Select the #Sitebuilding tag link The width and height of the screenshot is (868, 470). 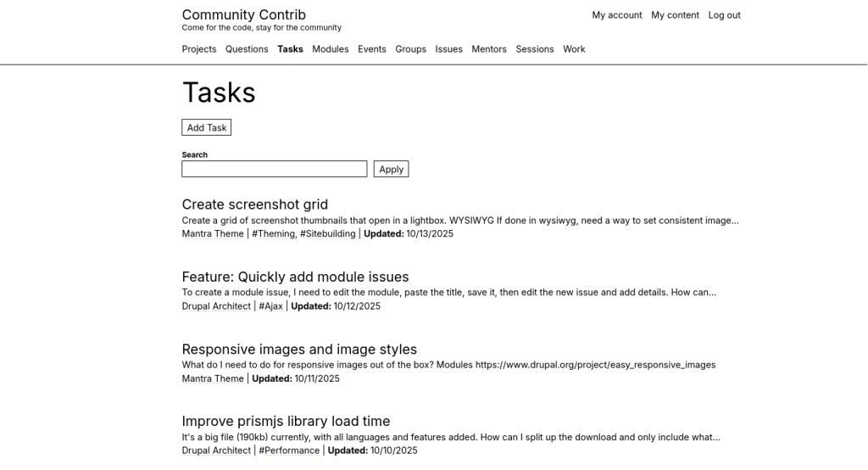pyautogui.click(x=328, y=234)
